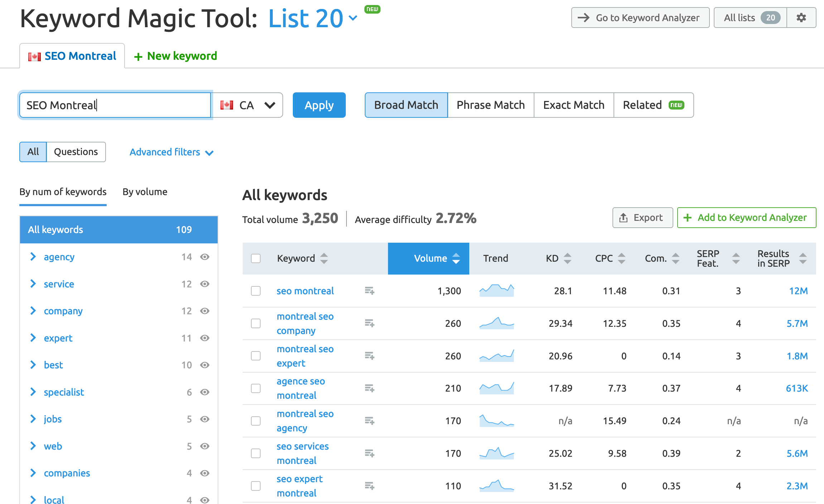This screenshot has width=824, height=504.
Task: Click add-to-list icon for seo montreal
Action: [x=369, y=291]
